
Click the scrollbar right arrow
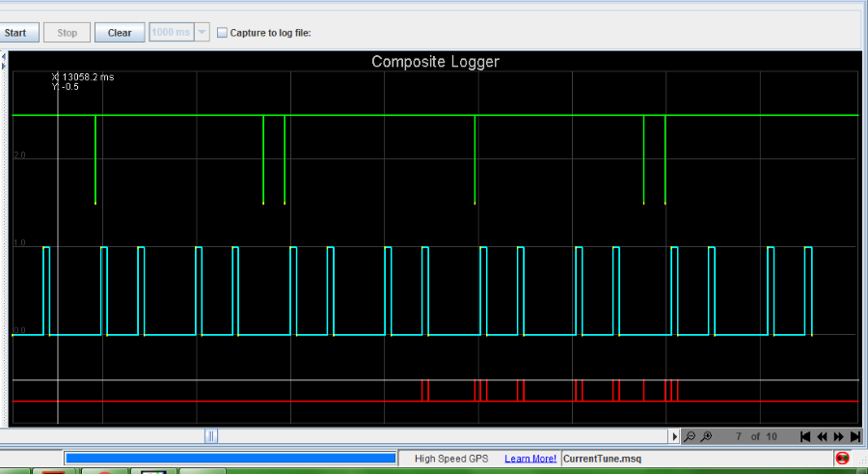[x=674, y=436]
